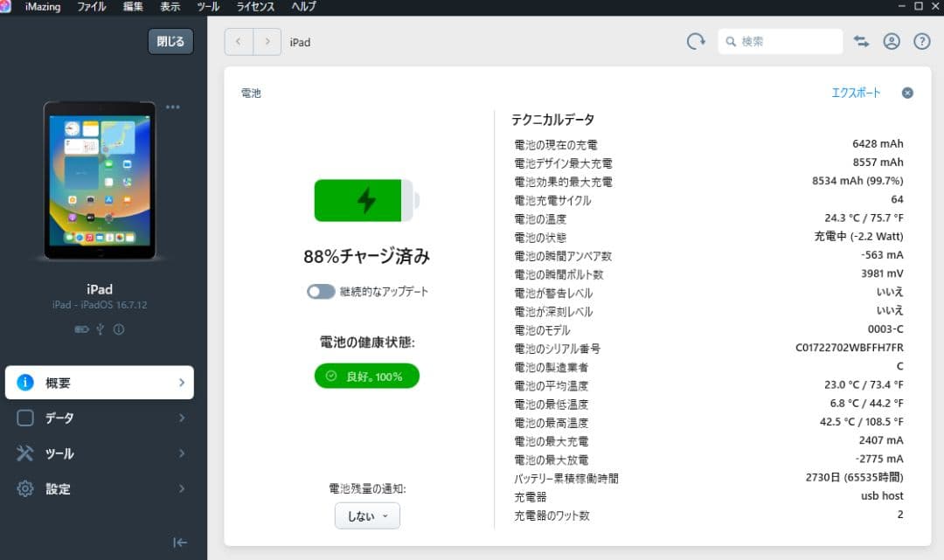The image size is (944, 560).
Task: Select the 42.5 °C / 108.5 °F highest temperature
Action: [x=862, y=422]
